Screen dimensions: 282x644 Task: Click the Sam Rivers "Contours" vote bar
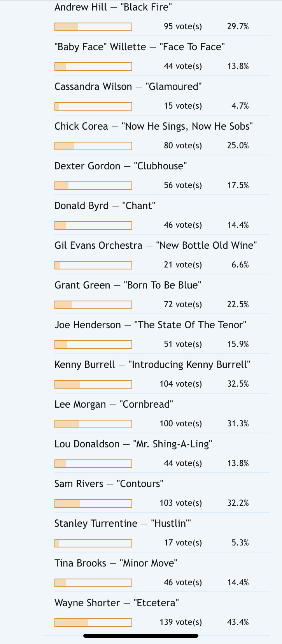tap(93, 503)
